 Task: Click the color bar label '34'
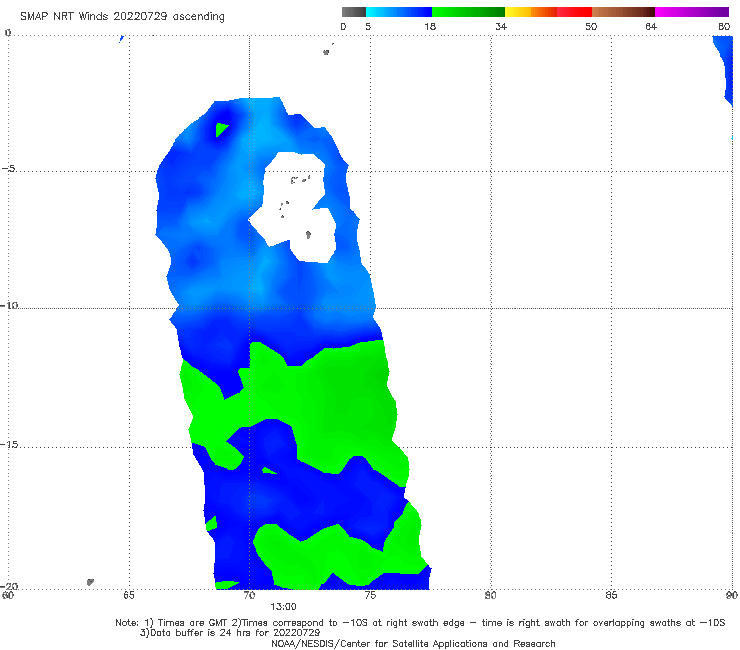pyautogui.click(x=501, y=26)
